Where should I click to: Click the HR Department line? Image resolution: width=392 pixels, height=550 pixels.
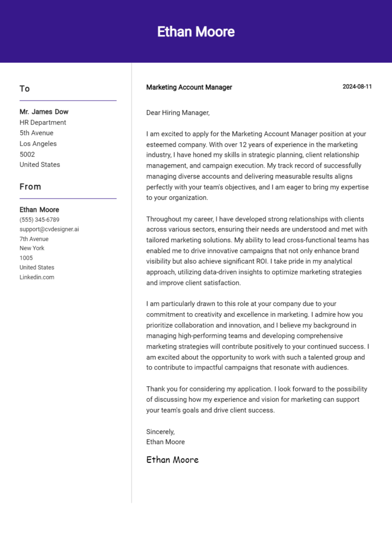point(43,122)
